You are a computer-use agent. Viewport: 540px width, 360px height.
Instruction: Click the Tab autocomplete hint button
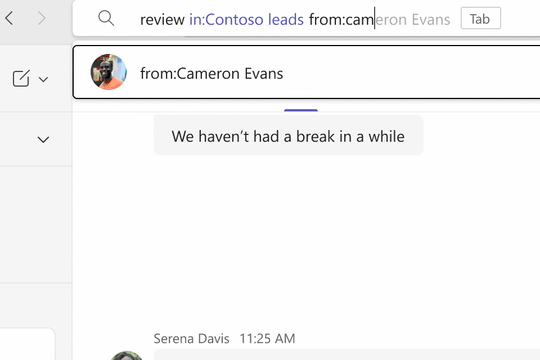480,18
